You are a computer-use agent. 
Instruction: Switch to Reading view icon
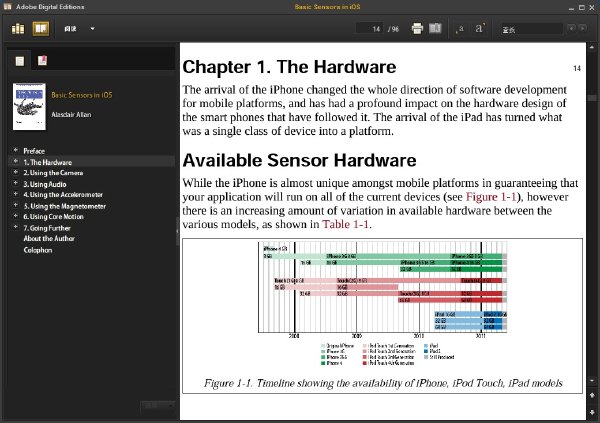coord(41,29)
